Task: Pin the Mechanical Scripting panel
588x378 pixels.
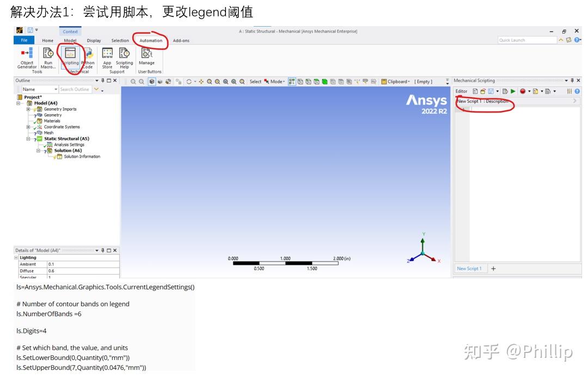Action: (572, 80)
